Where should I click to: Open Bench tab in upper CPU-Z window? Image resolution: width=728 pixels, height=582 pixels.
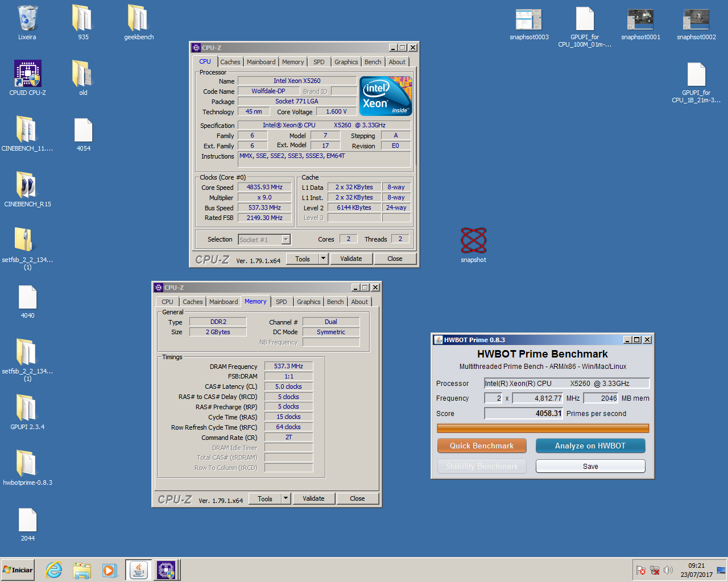[373, 62]
